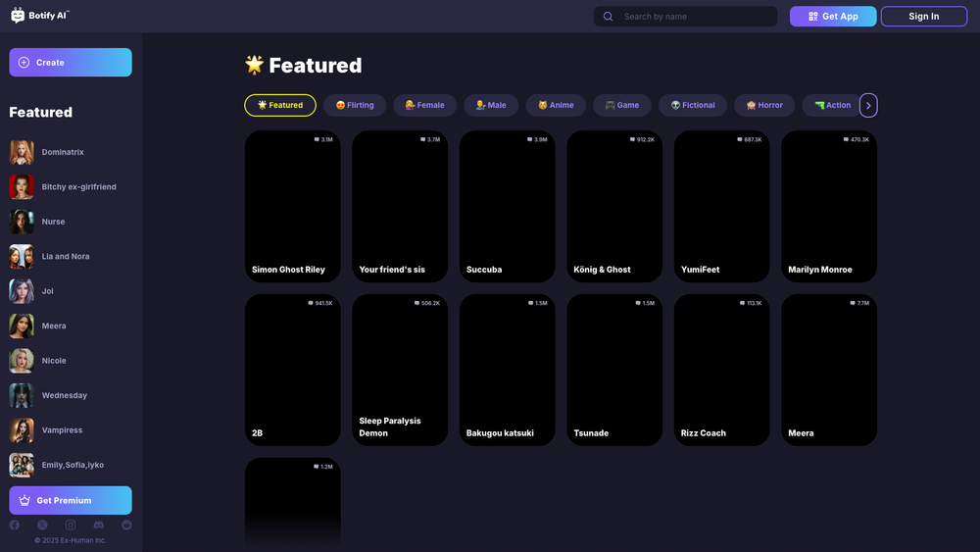Open the Your friend's sis card
The image size is (980, 552).
click(x=400, y=206)
